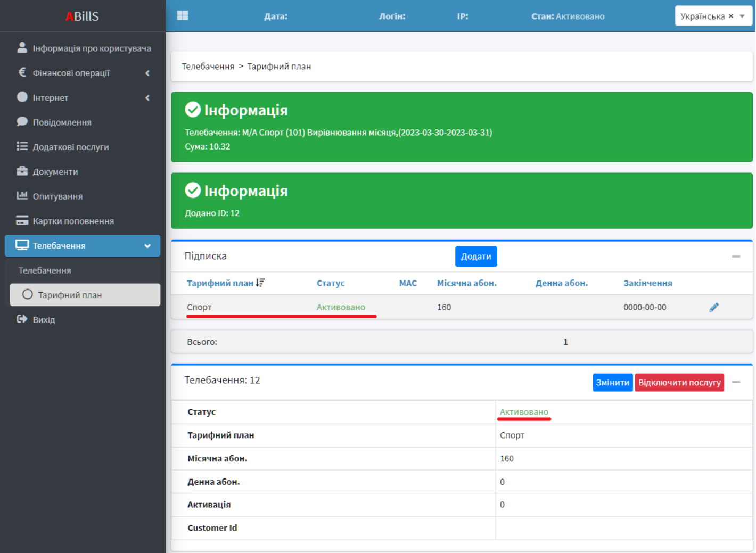This screenshot has width=756, height=553.
Task: Click the speech bubble Повідомлення icon
Action: point(22,122)
